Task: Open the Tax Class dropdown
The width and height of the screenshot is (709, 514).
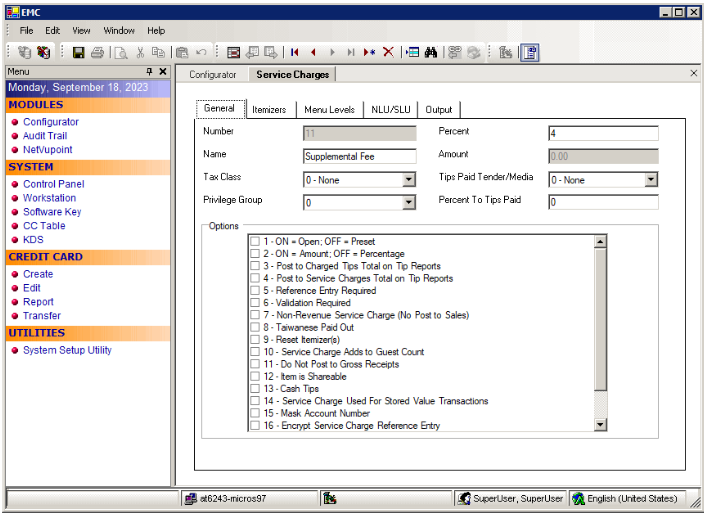Action: (408, 180)
